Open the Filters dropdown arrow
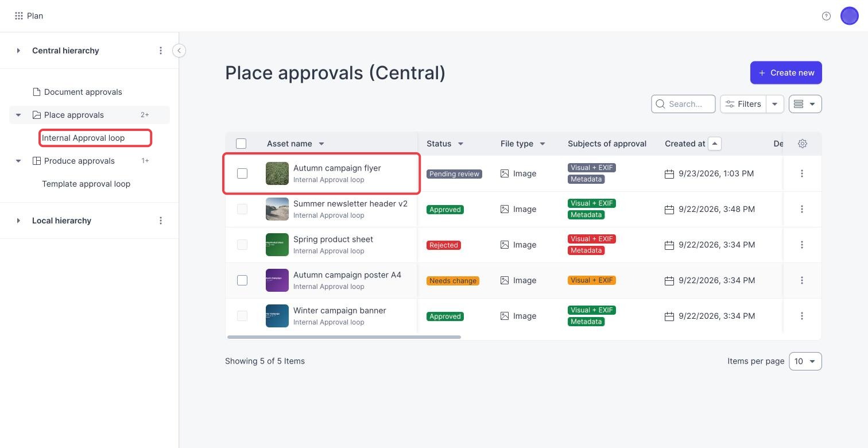Image resolution: width=868 pixels, height=448 pixels. click(775, 104)
